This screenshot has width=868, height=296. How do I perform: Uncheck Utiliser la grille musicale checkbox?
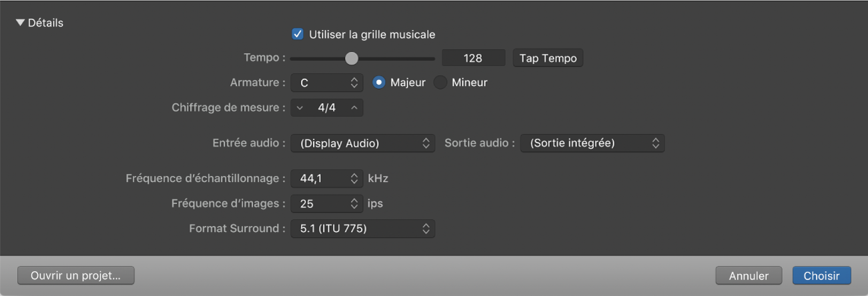[298, 34]
